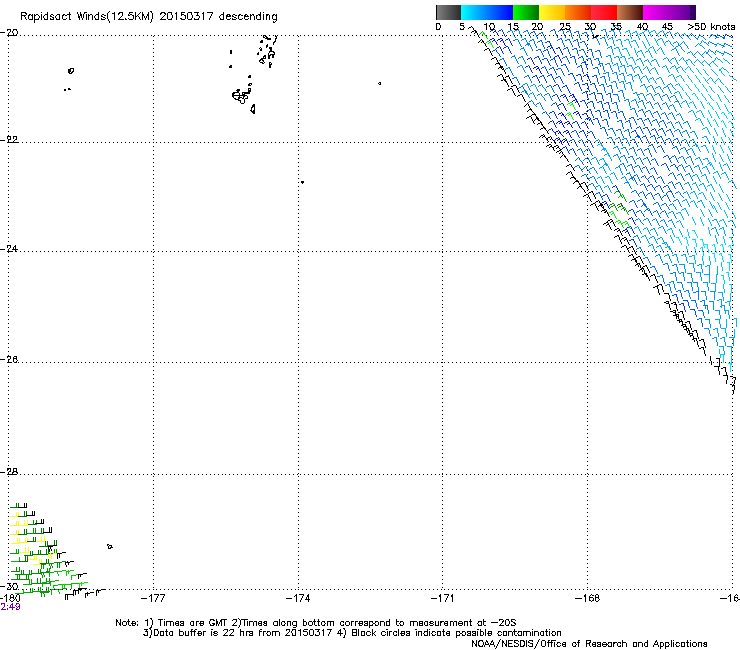Click the latitude label '-28'
Screen dimensions: 740x650
coord(9,472)
